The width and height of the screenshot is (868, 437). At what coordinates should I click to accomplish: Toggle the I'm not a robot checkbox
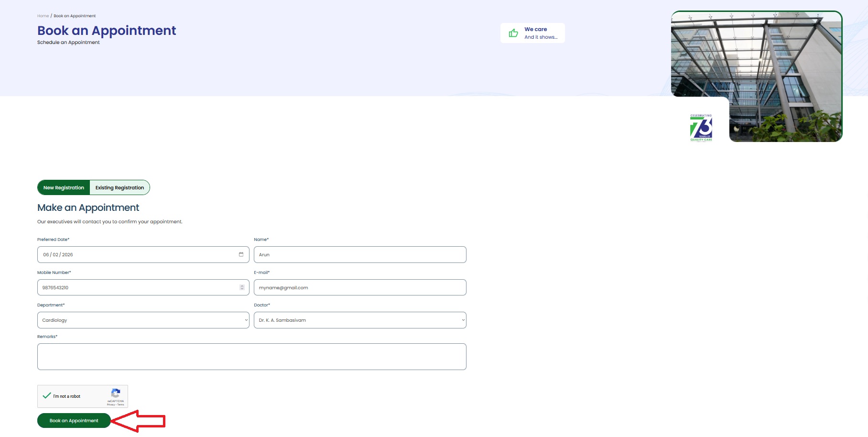47,396
